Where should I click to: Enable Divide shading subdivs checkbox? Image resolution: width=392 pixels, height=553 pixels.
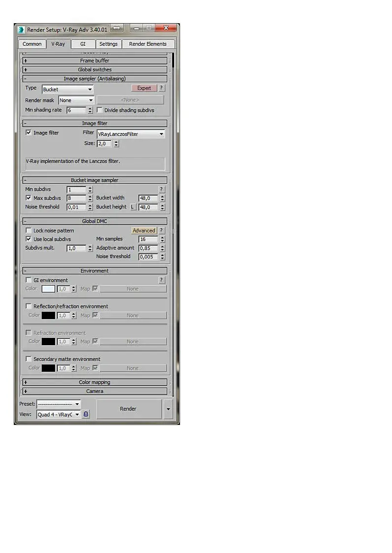100,110
